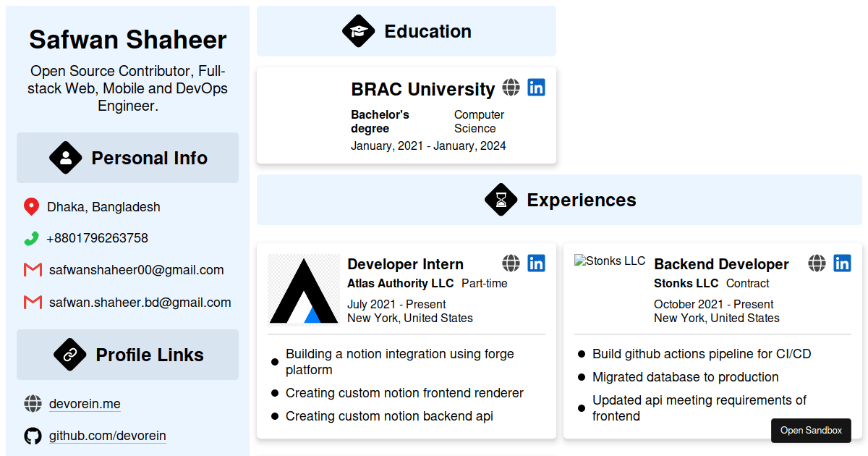Image resolution: width=868 pixels, height=456 pixels.
Task: Open Developer Intern LinkedIn icon
Action: (x=536, y=263)
